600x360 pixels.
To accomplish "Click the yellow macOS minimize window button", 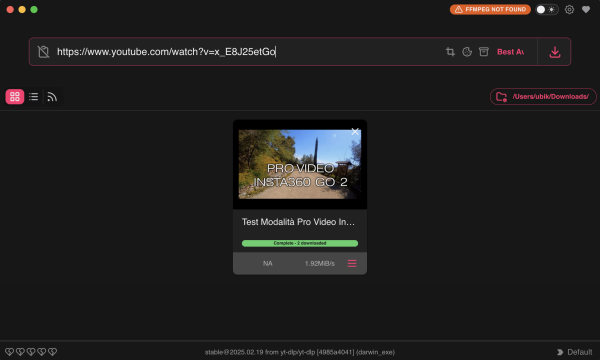I will pos(22,10).
